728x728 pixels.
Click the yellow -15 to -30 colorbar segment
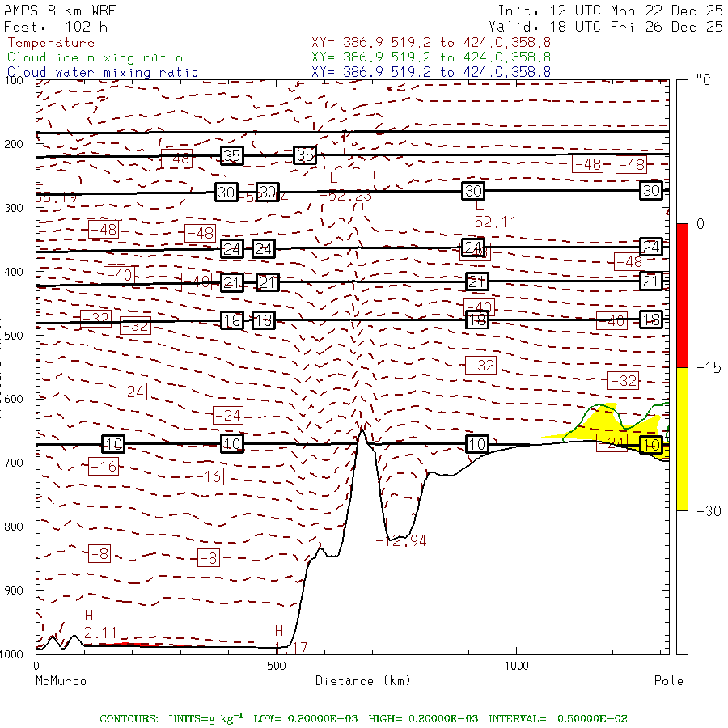tap(682, 439)
